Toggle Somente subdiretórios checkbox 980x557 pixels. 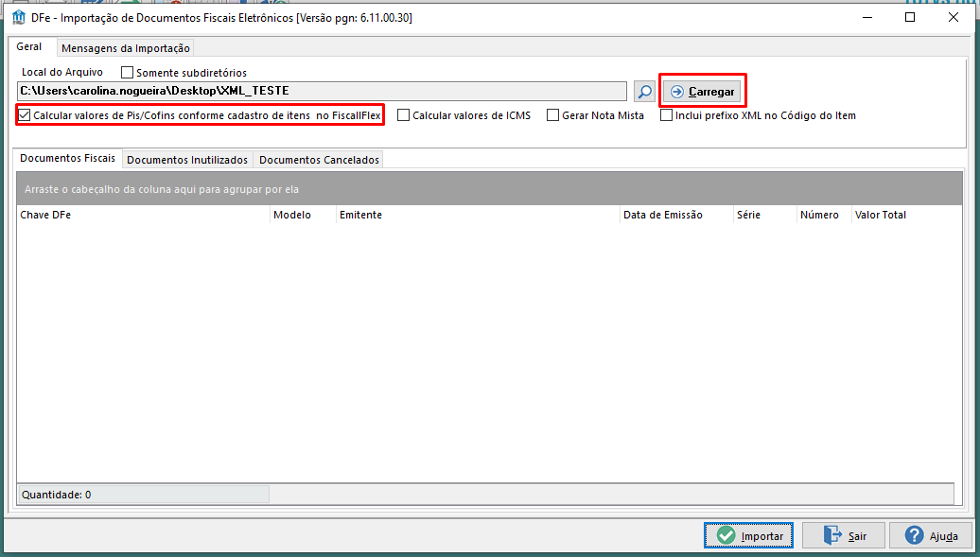[x=127, y=73]
